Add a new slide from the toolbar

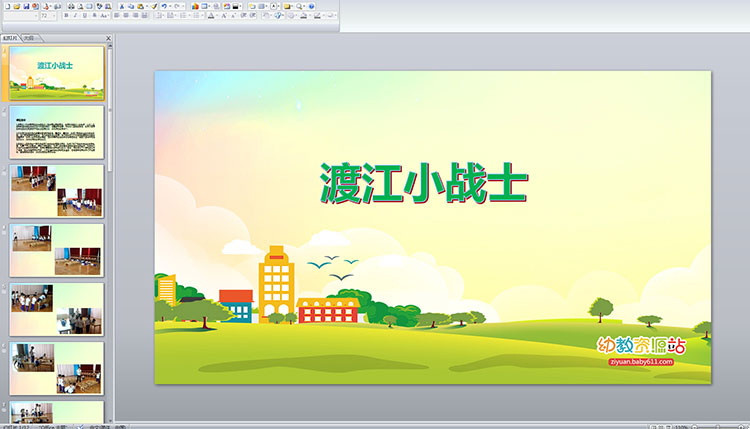point(252,6)
